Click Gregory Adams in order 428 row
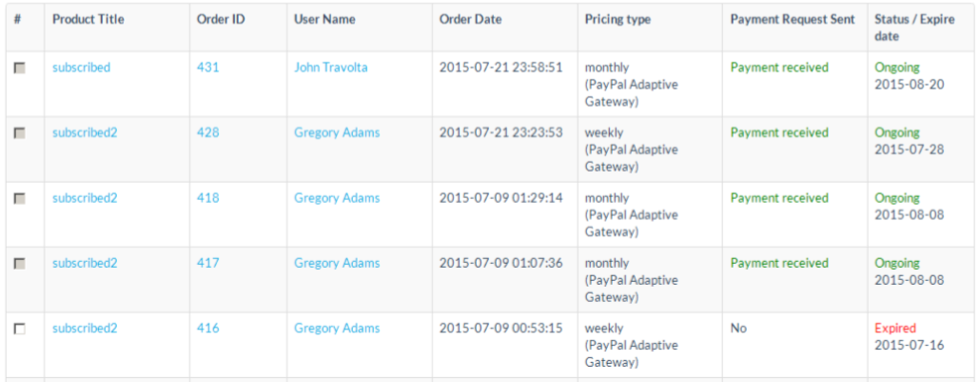Viewport: 980px width, 382px height. 337,133
